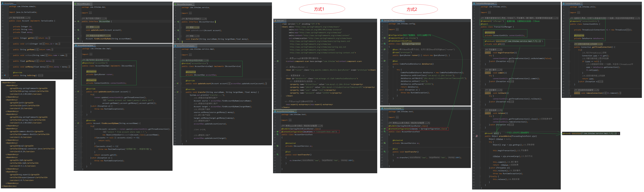Close the IAccountDao.java tab
The height and width of the screenshot is (192, 644).
click(91, 4)
